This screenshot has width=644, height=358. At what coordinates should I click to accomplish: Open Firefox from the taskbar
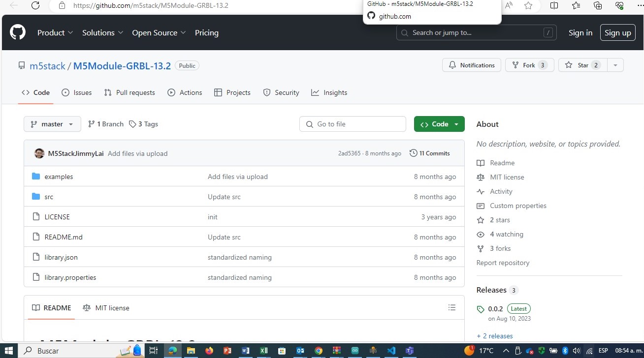pos(209,351)
